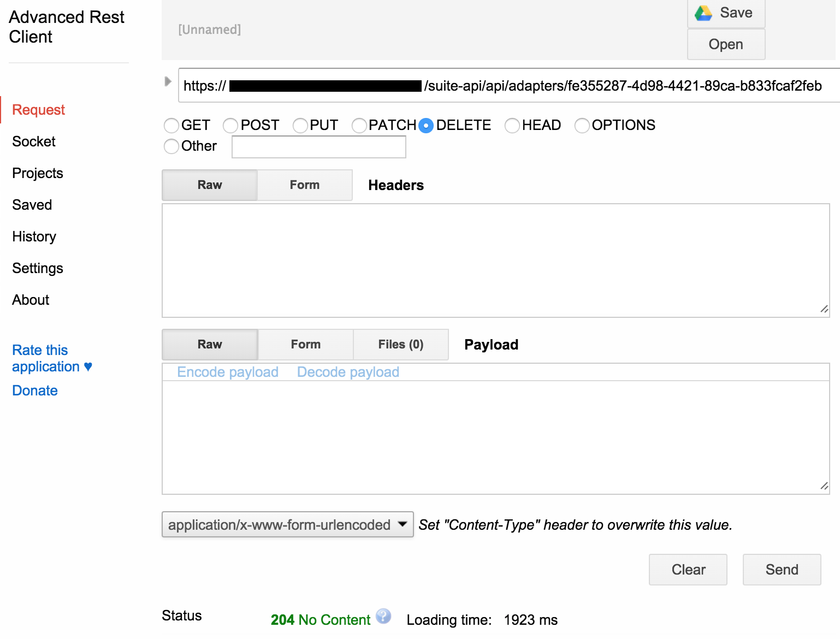Switch Headers editor to Form tab
This screenshot has width=840, height=639.
point(304,185)
